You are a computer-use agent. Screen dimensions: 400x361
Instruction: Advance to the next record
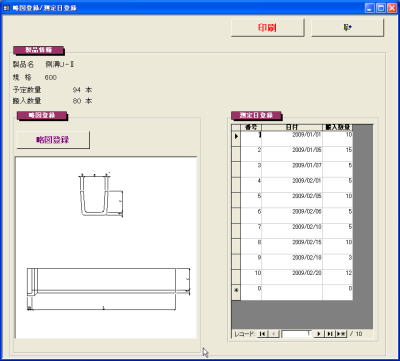[x=319, y=334]
